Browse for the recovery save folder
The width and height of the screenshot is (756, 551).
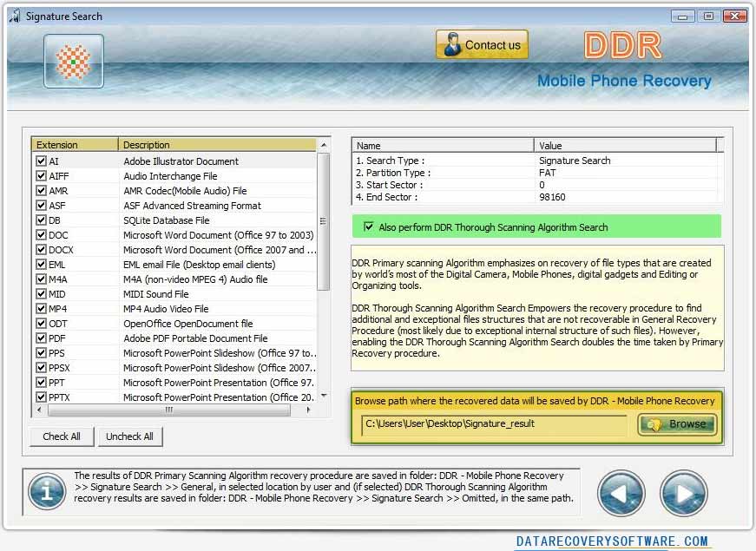click(677, 424)
